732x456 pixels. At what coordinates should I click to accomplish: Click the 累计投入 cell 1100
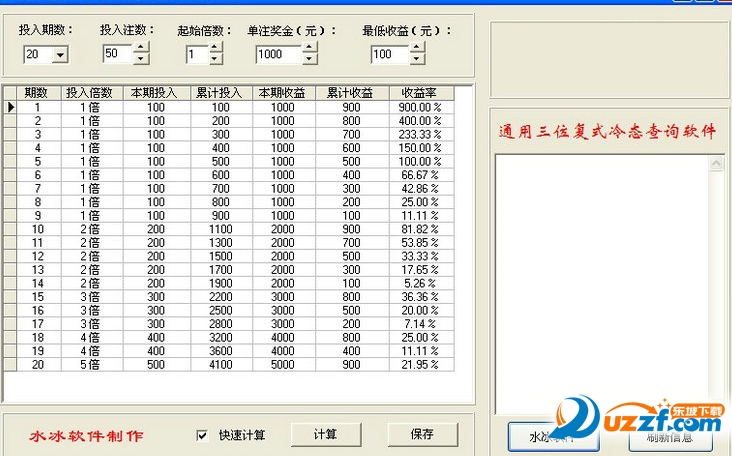coord(221,229)
